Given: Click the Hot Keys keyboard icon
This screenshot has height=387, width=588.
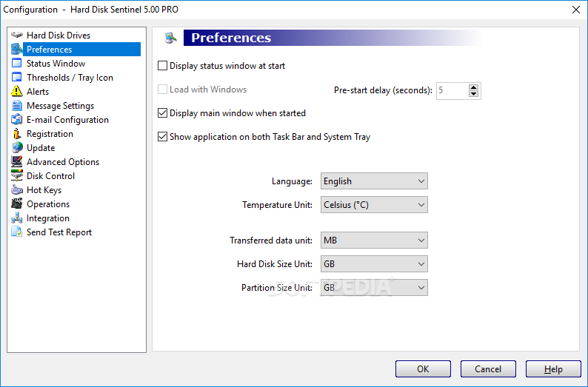Looking at the screenshot, I should tap(17, 189).
